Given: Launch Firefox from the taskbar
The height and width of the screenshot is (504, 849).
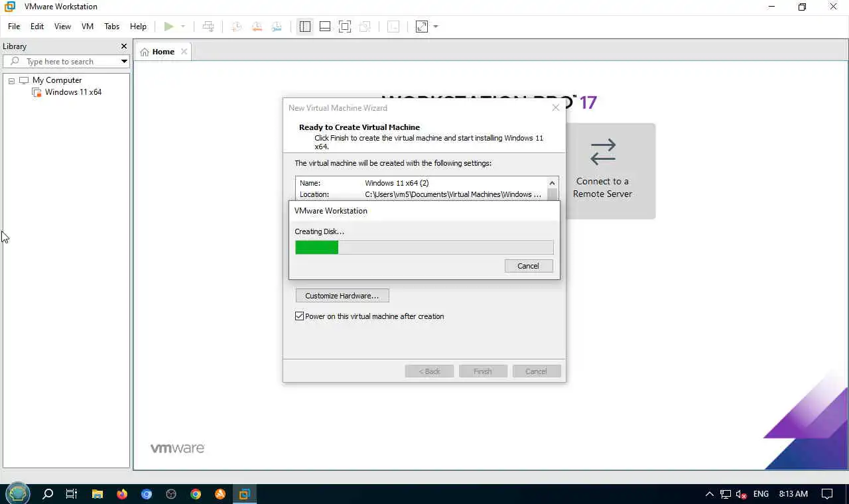Looking at the screenshot, I should click(x=122, y=494).
